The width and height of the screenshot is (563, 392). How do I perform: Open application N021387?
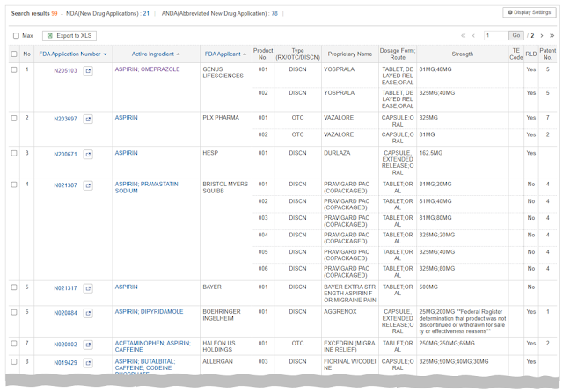tap(65, 185)
